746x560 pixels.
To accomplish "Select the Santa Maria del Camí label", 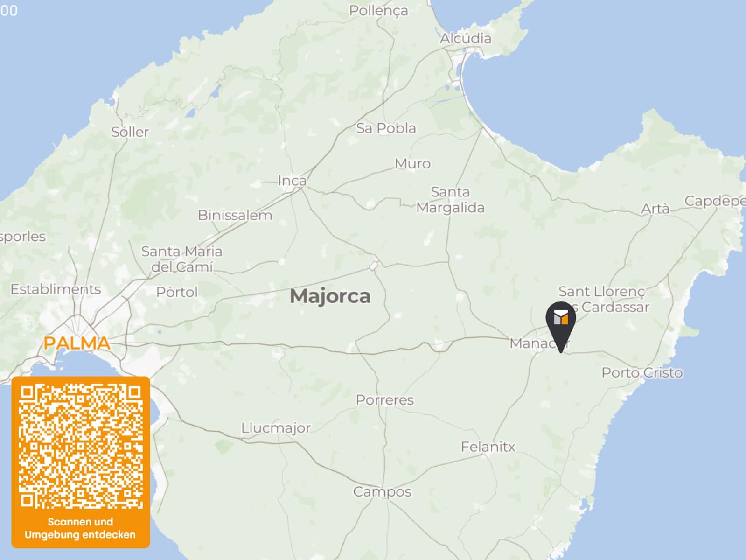I will (x=182, y=259).
